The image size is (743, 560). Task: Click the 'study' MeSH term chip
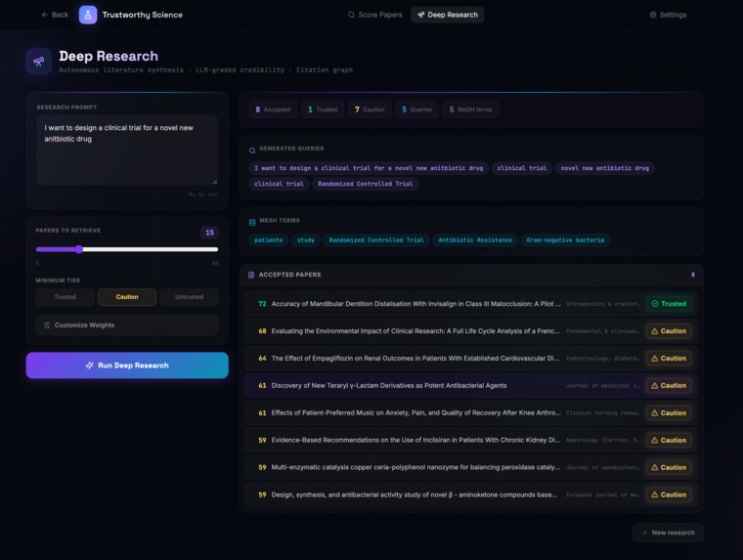pyautogui.click(x=306, y=240)
